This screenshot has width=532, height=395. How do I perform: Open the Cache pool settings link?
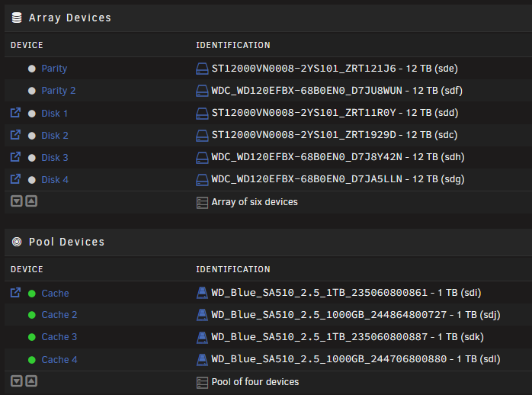click(55, 293)
